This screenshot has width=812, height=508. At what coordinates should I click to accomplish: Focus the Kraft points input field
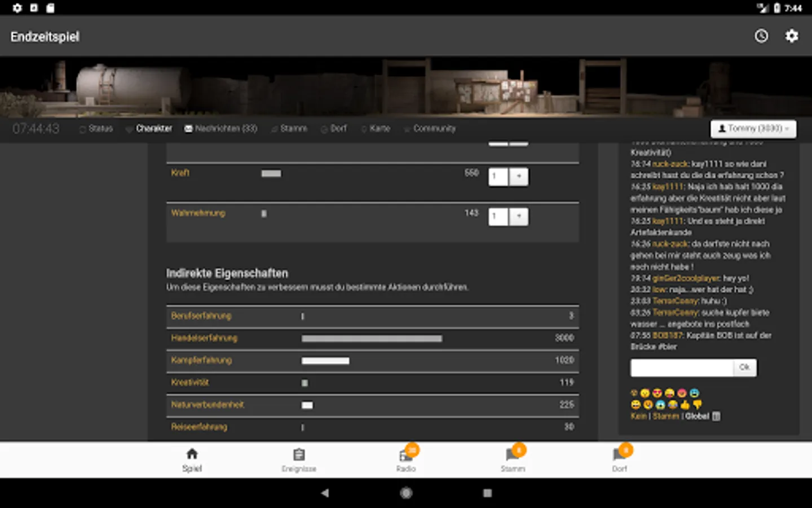[x=498, y=177]
